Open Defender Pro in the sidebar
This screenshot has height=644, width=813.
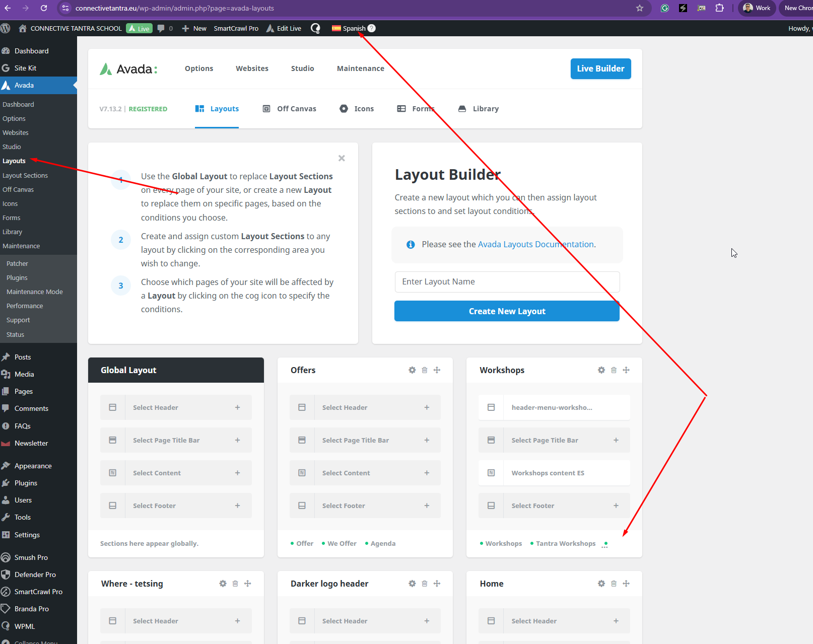coord(35,575)
